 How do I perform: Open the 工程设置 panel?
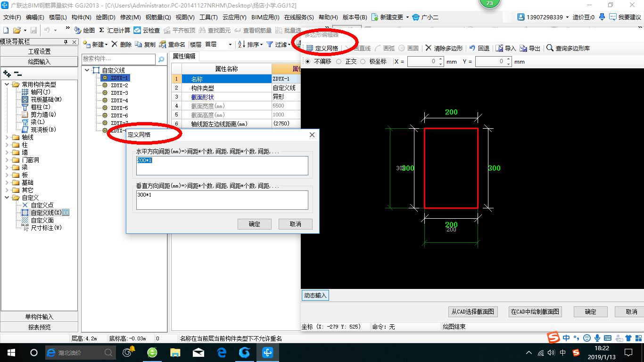tap(39, 51)
